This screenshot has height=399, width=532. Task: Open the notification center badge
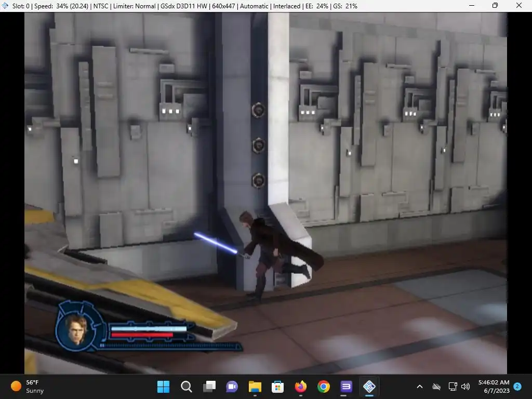coord(517,387)
